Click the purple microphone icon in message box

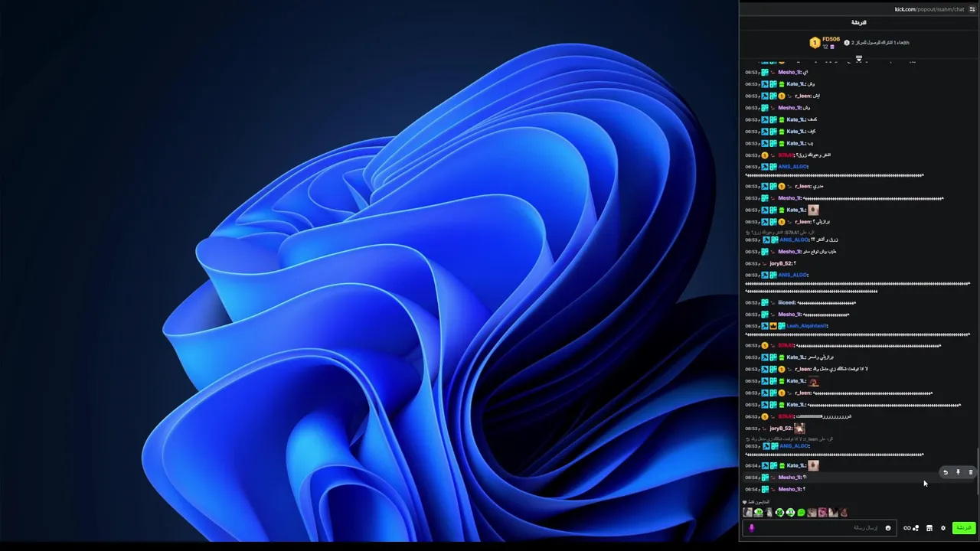[751, 528]
